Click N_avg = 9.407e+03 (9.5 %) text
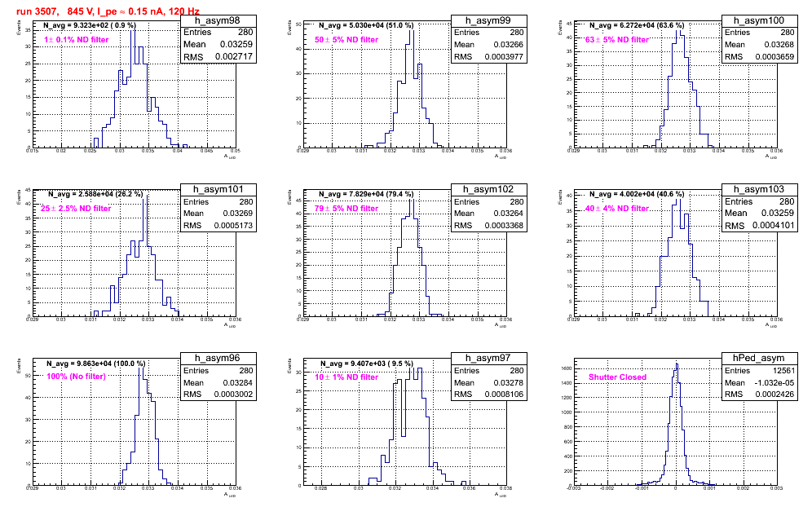 [x=367, y=364]
